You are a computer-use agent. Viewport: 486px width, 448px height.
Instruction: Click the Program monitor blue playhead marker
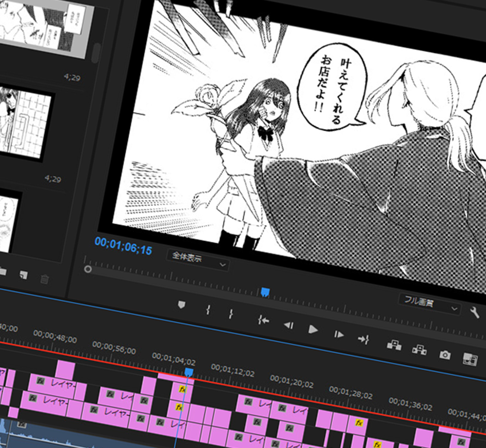click(x=265, y=292)
